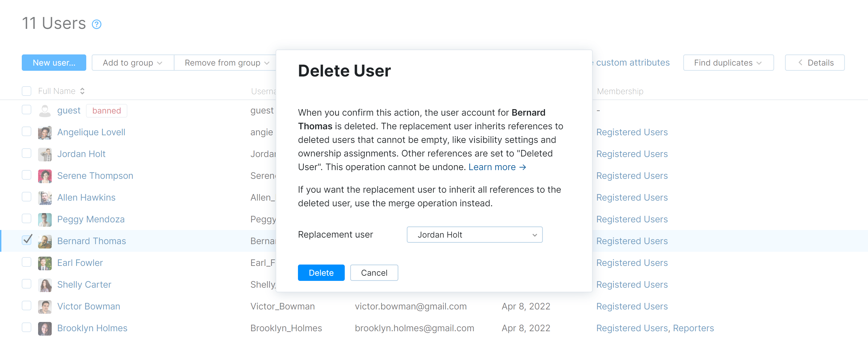Select all users with the header checkbox

pos(27,91)
